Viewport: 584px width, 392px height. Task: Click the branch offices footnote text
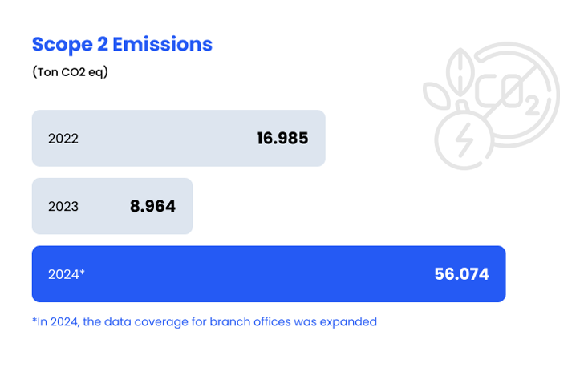[205, 321]
